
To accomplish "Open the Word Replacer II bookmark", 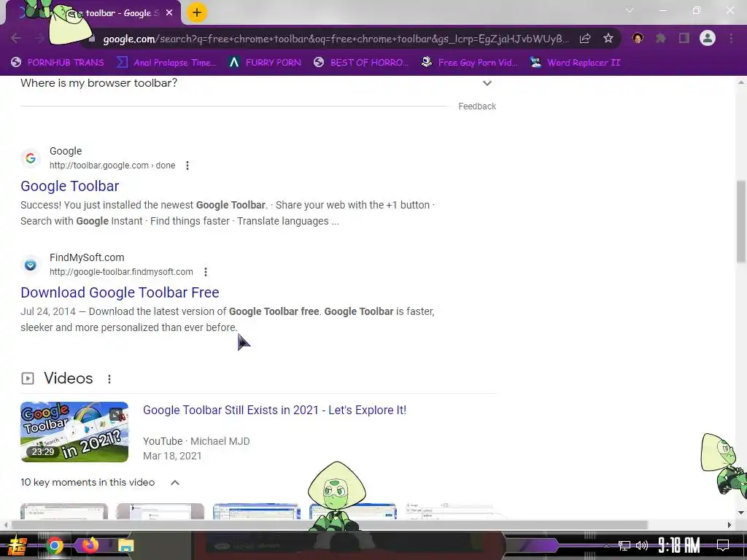I will 576,63.
